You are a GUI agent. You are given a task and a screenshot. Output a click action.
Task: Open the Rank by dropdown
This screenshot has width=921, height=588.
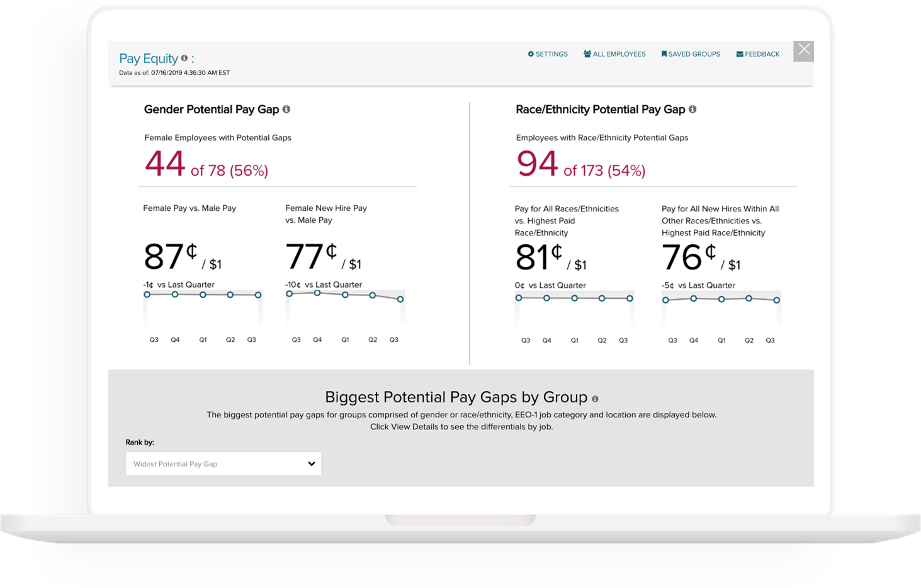(x=223, y=464)
